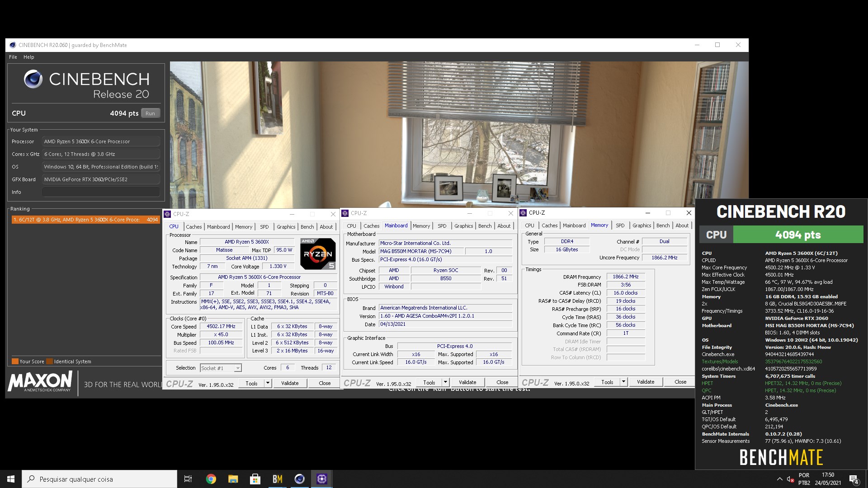Viewport: 868px width, 488px height.
Task: Click the Cinebench sphere logo
Action: coord(33,79)
